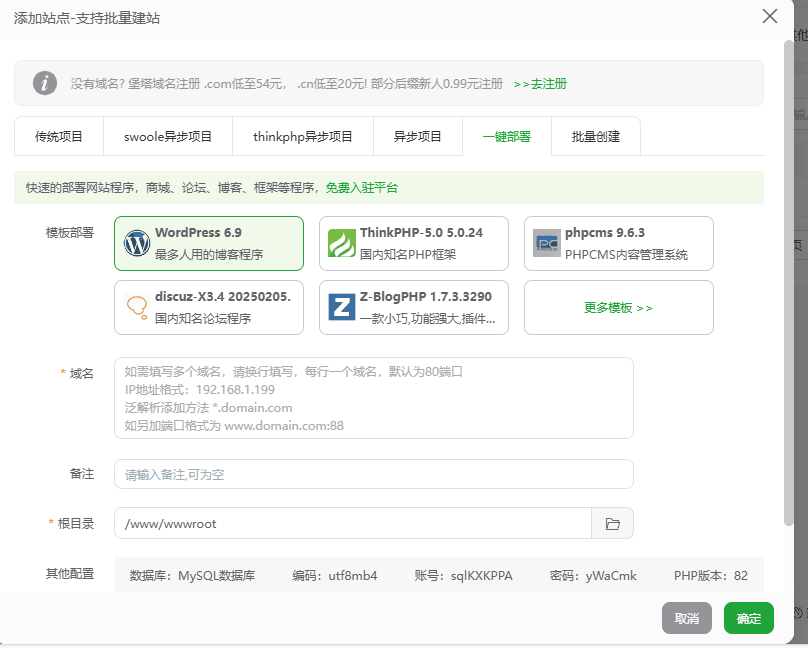Click the ThinkPHP green logo icon
This screenshot has width=808, height=648.
[342, 243]
